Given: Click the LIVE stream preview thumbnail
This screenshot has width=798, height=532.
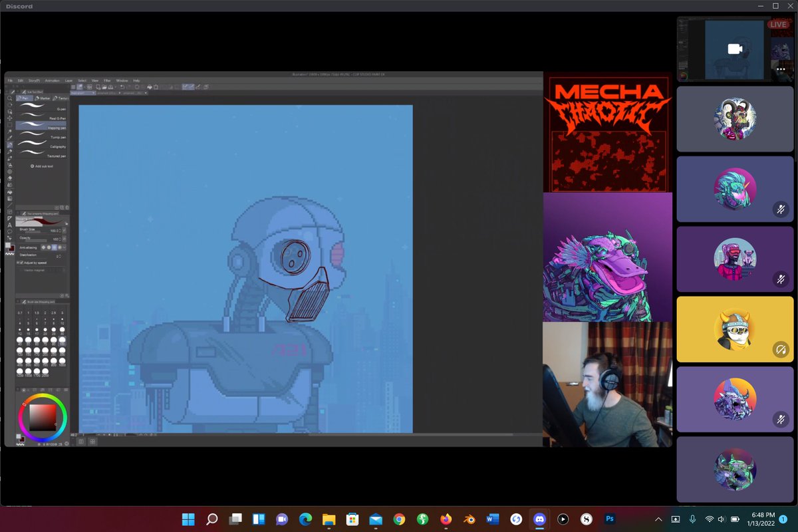Looking at the screenshot, I should [734, 49].
